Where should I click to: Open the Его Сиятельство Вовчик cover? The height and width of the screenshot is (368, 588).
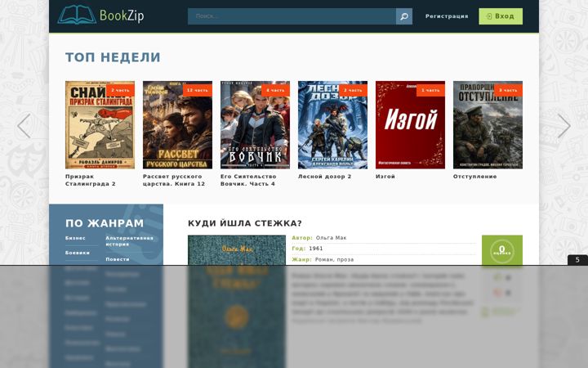pyautogui.click(x=255, y=124)
